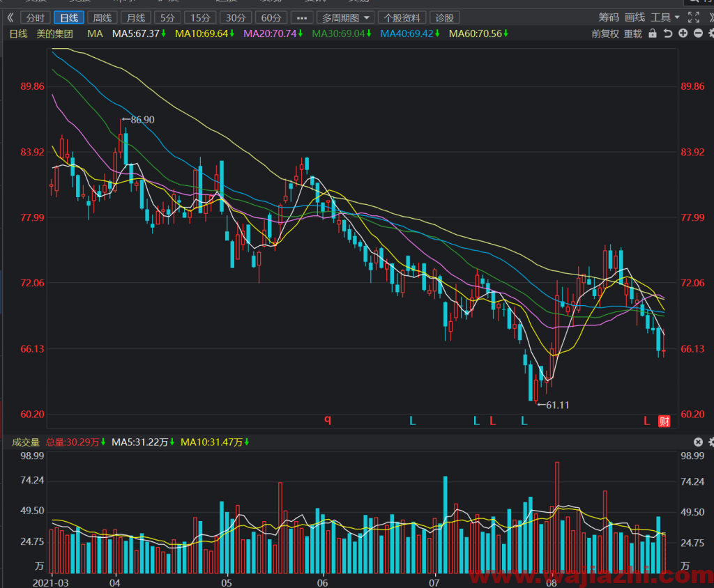This screenshot has width=714, height=588.
Task: Click the unlock padlock icon
Action: pos(653,33)
